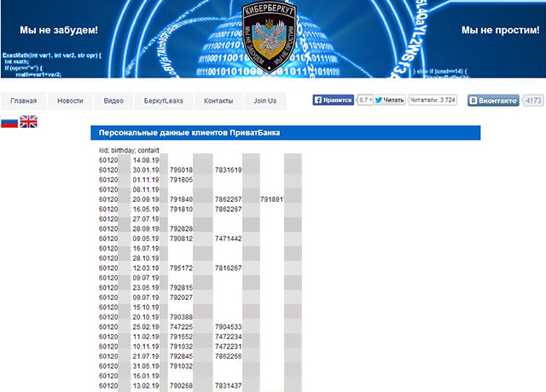Switch to English via the UK flag
This screenshot has height=392, width=546.
pyautogui.click(x=28, y=122)
